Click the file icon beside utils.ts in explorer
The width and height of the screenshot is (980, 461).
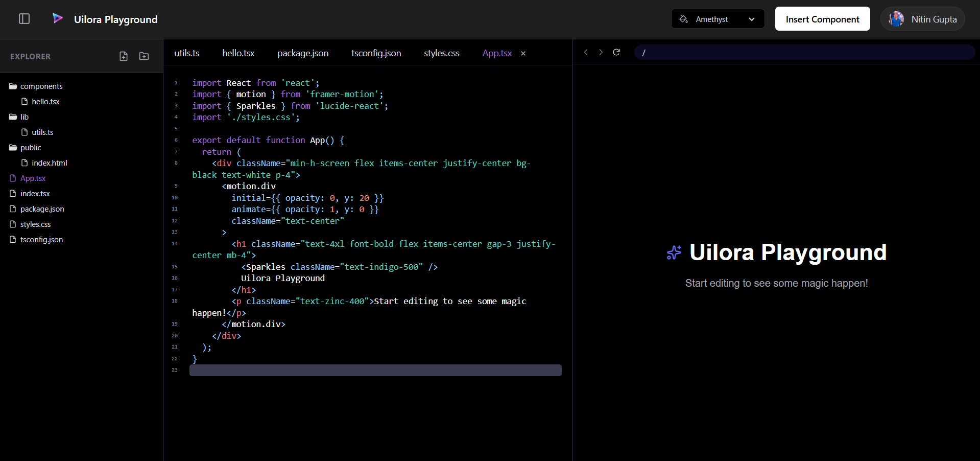click(x=25, y=132)
